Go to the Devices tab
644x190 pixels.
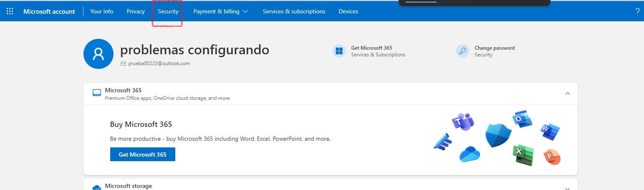pyautogui.click(x=349, y=11)
